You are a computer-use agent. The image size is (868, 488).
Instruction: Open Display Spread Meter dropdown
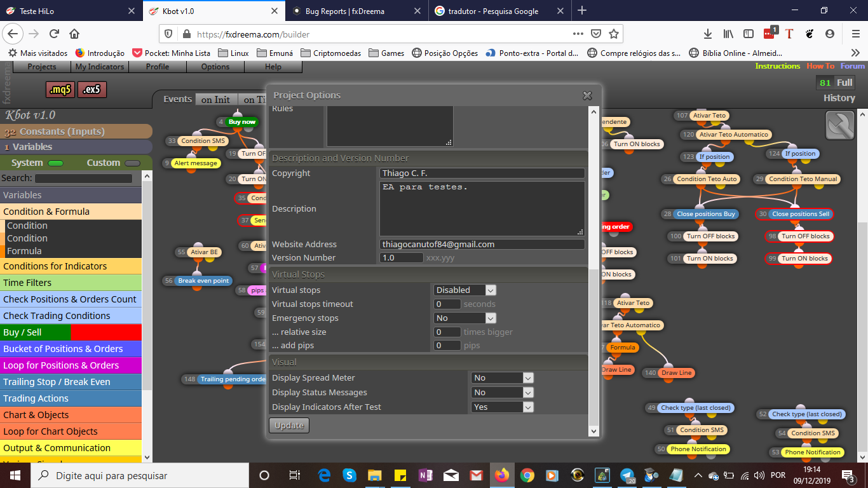502,377
